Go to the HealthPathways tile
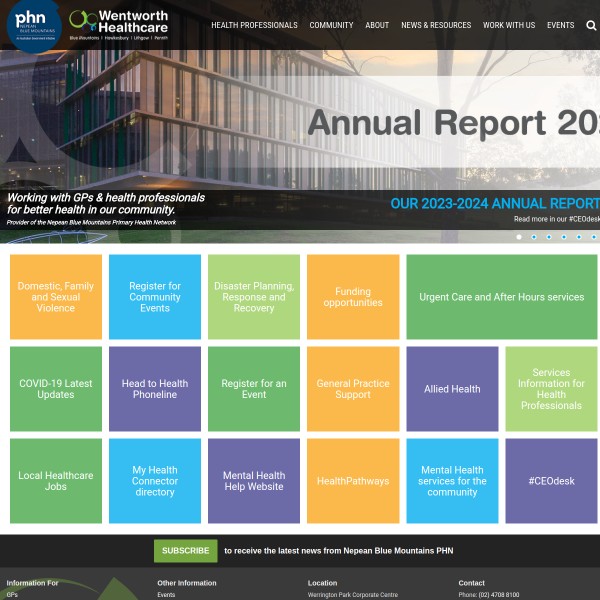Screen dimensions: 600x600 [x=353, y=481]
